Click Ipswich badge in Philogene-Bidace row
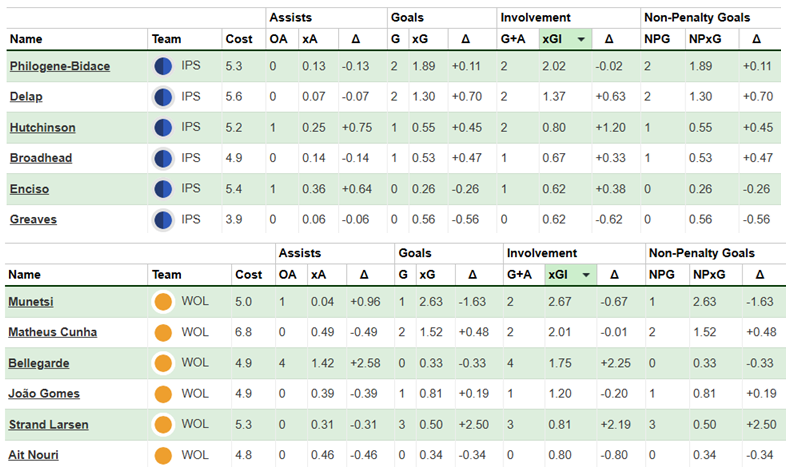Viewport: 789px width, 472px height. pos(163,67)
